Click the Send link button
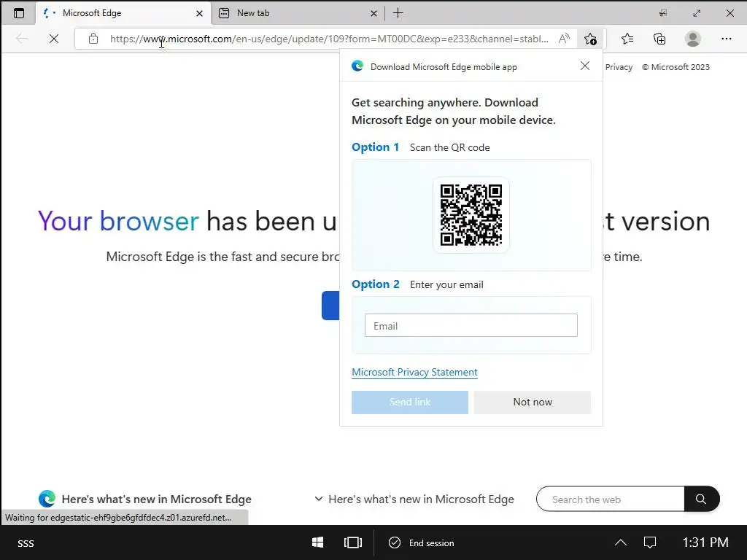 coord(410,402)
